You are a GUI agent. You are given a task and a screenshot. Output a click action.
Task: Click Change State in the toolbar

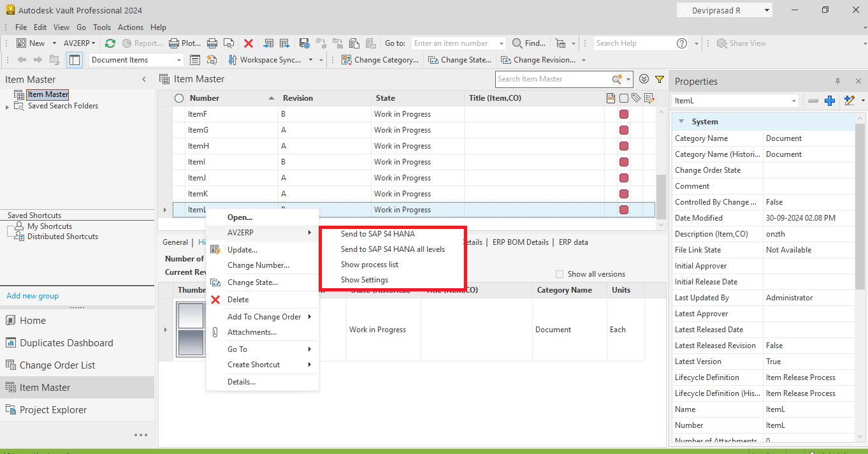coord(460,59)
